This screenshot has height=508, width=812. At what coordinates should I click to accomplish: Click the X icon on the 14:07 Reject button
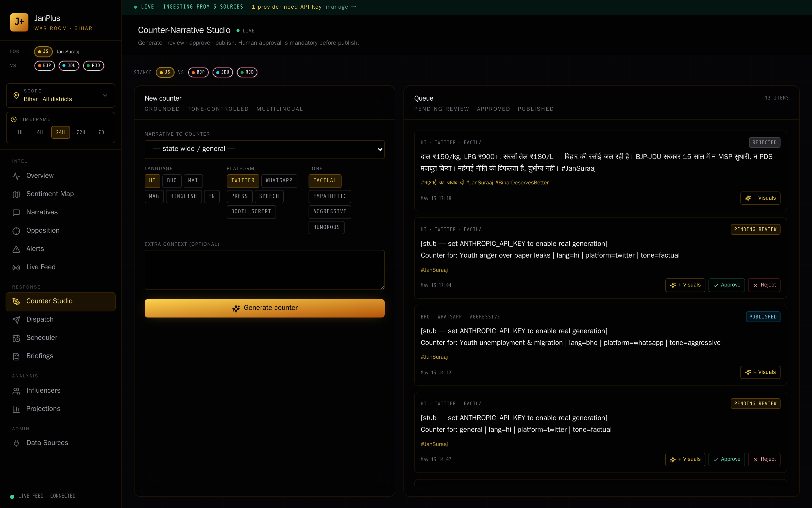click(x=756, y=460)
